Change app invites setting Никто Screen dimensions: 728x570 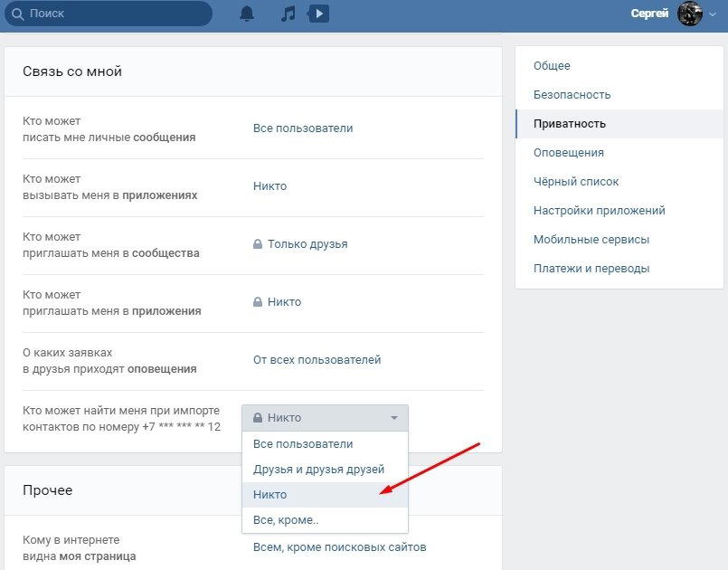tap(284, 302)
